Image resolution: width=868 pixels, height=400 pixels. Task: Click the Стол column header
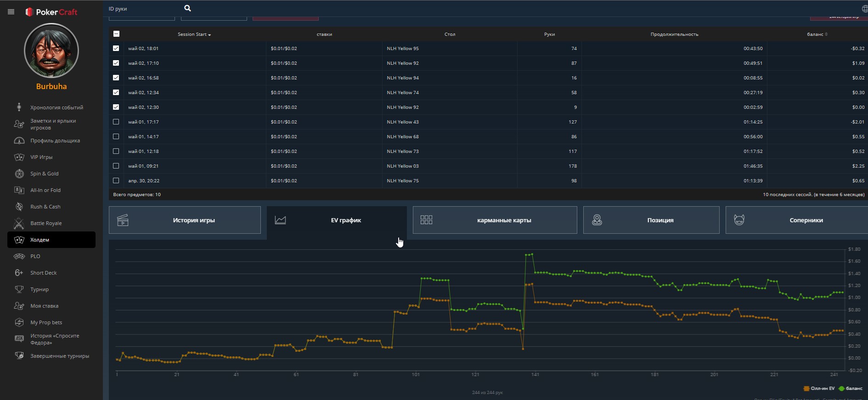pyautogui.click(x=450, y=34)
